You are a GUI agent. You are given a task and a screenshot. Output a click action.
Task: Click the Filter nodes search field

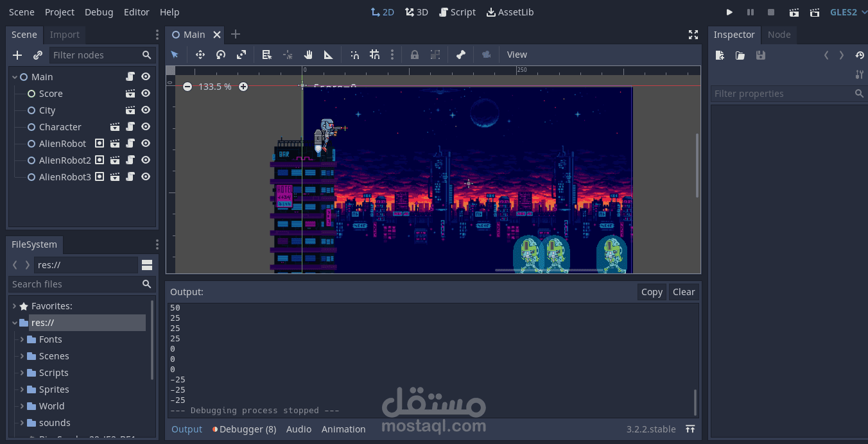tap(103, 55)
